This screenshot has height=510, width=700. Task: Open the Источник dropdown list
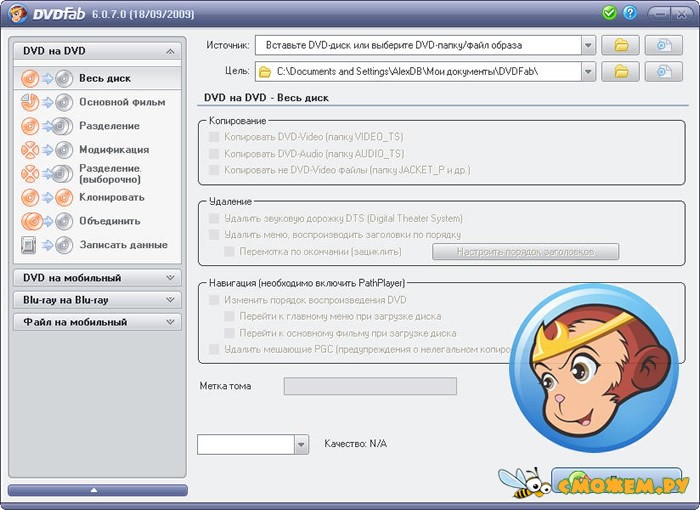pyautogui.click(x=588, y=45)
